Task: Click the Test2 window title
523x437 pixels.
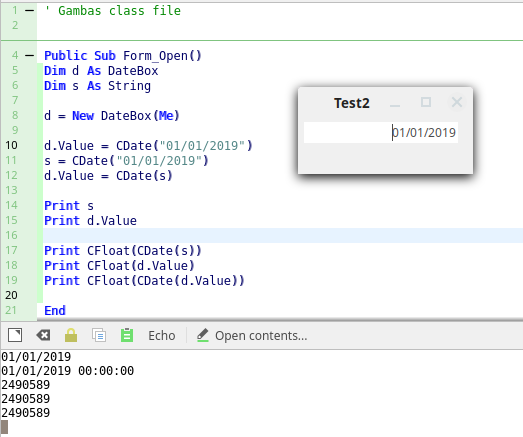Action: pyautogui.click(x=352, y=103)
